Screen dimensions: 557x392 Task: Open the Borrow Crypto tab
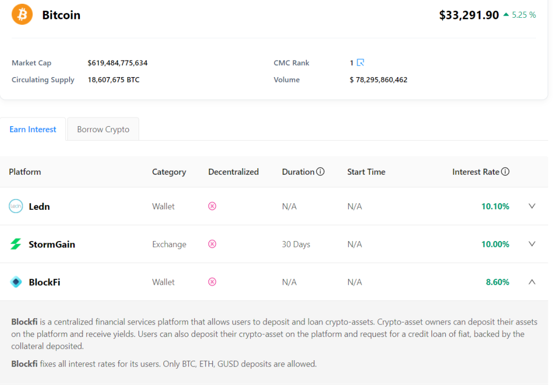103,129
